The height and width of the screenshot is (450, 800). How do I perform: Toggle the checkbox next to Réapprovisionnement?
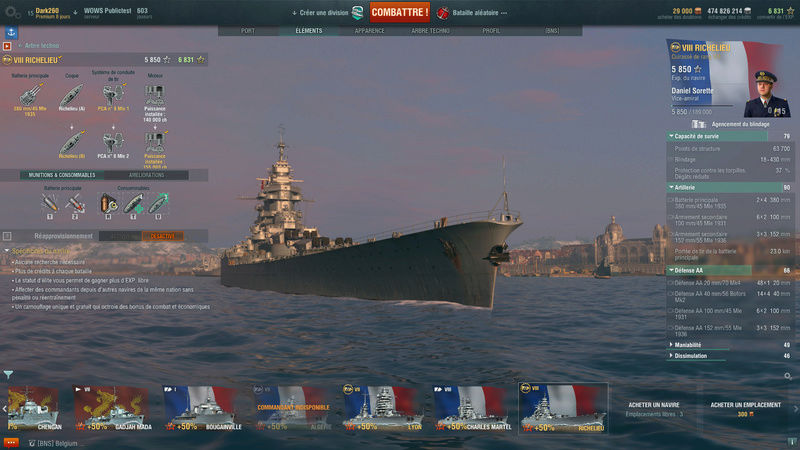tap(7, 236)
